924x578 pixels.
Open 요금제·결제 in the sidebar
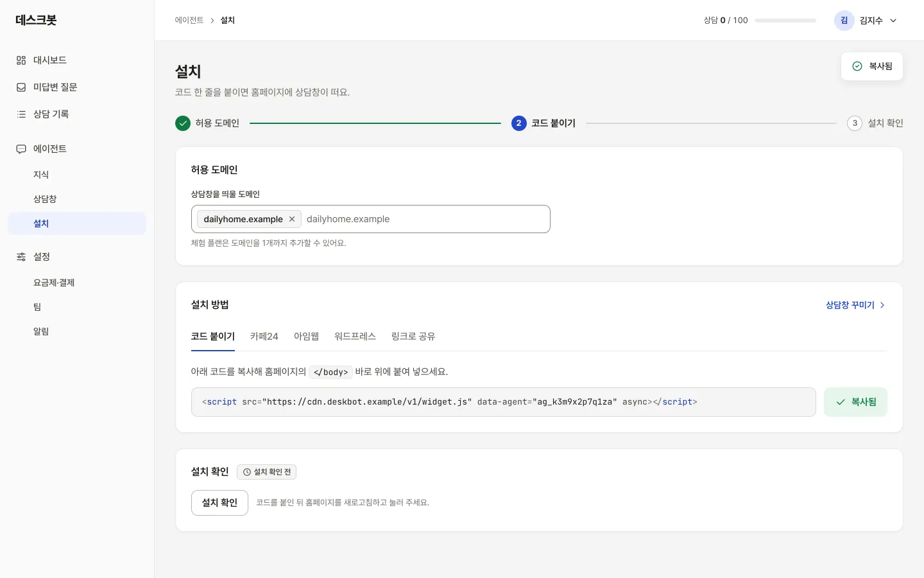[77, 283]
